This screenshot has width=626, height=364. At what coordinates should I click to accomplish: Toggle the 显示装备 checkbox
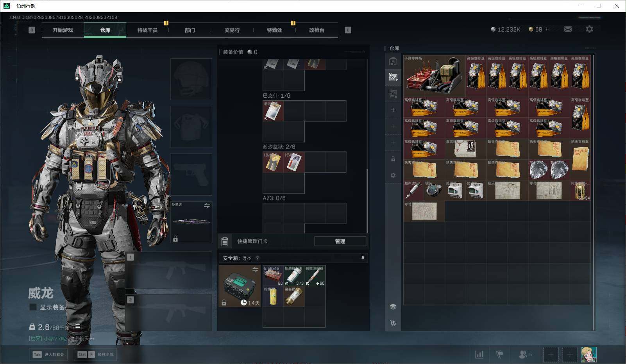(x=33, y=307)
